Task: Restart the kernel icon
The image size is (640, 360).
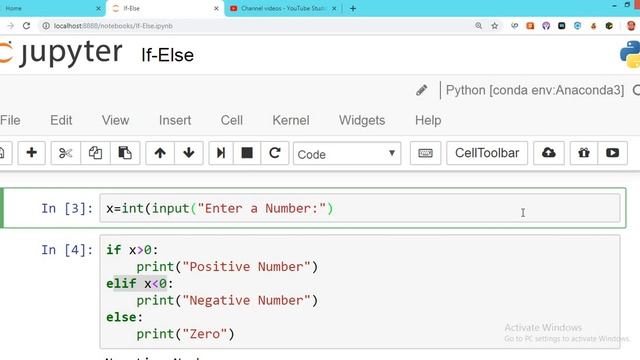Action: pyautogui.click(x=275, y=153)
